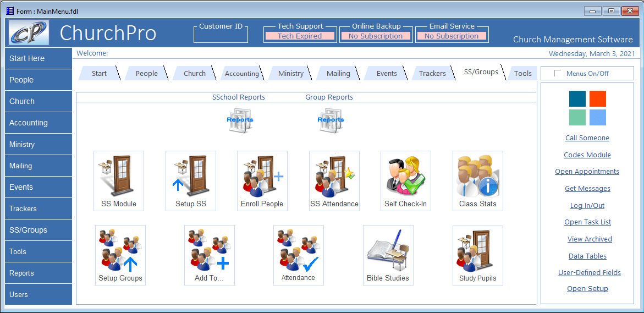Open the Codes Module link
Viewport: 644px width, 313px height.
pos(587,155)
